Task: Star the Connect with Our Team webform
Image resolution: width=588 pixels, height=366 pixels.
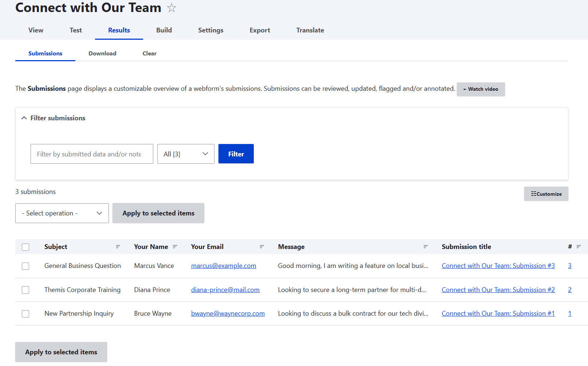Action: tap(171, 8)
